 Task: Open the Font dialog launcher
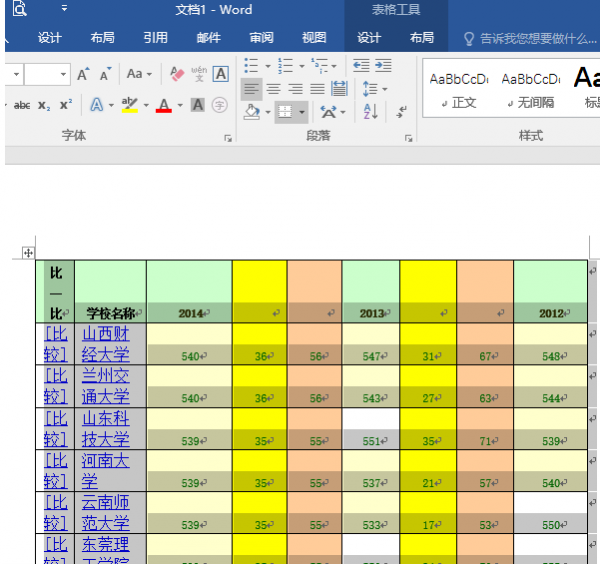tap(228, 138)
